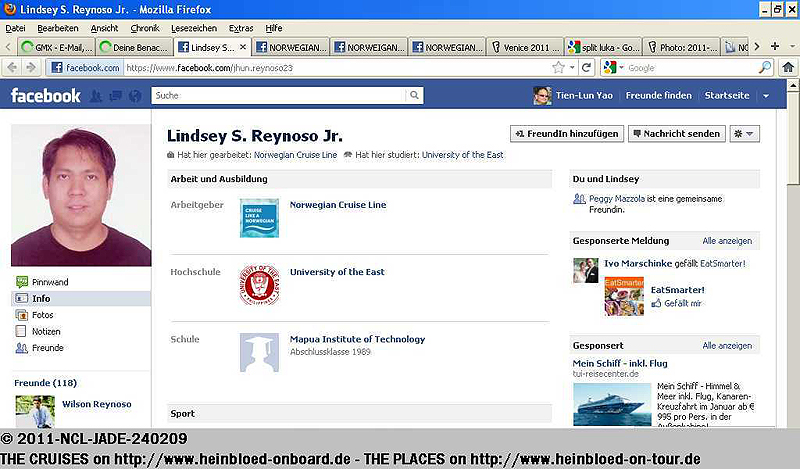Click in the Facebook Suche field
The image size is (800, 469).
click(x=279, y=95)
